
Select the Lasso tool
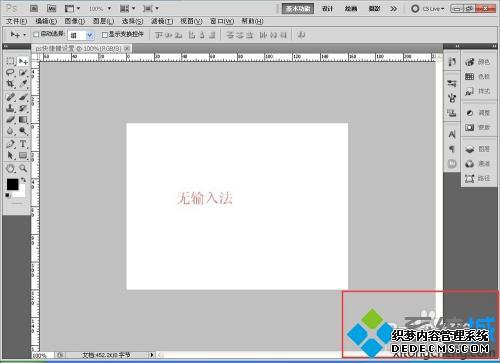10,72
